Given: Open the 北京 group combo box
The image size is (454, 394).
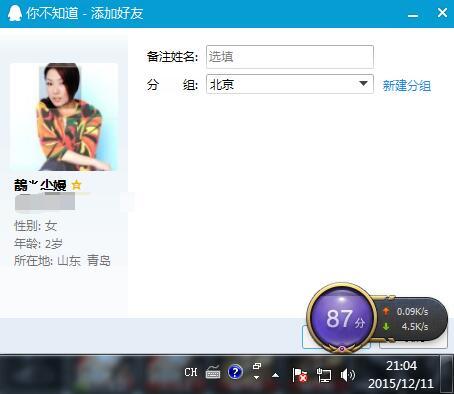Looking at the screenshot, I should tap(290, 84).
